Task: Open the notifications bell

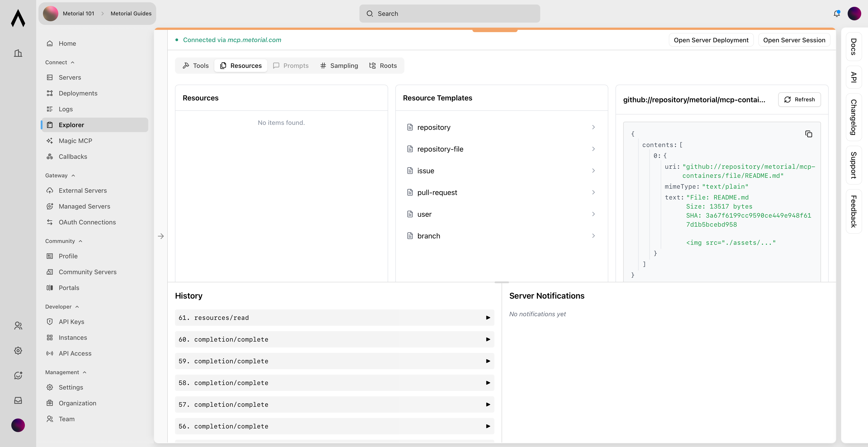Action: pos(837,14)
